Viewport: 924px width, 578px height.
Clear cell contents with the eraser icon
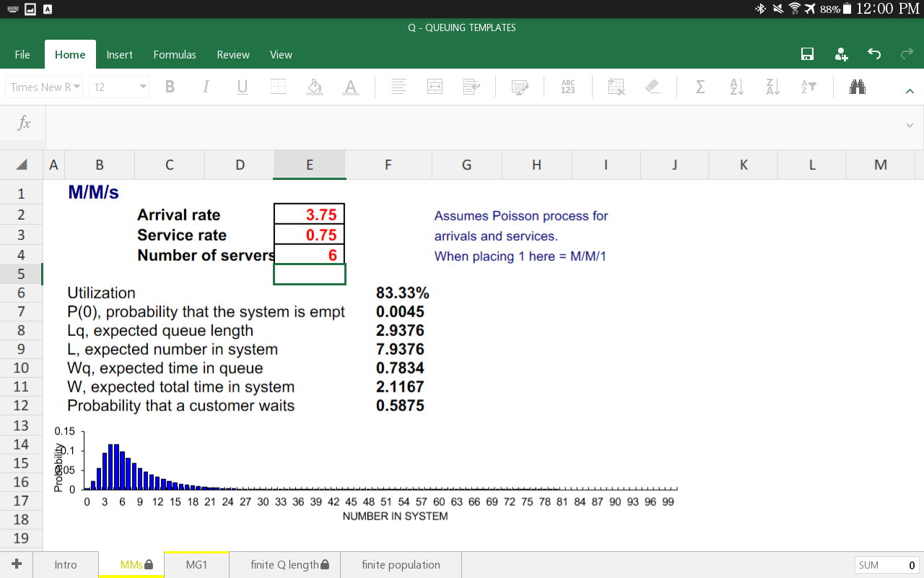(653, 87)
